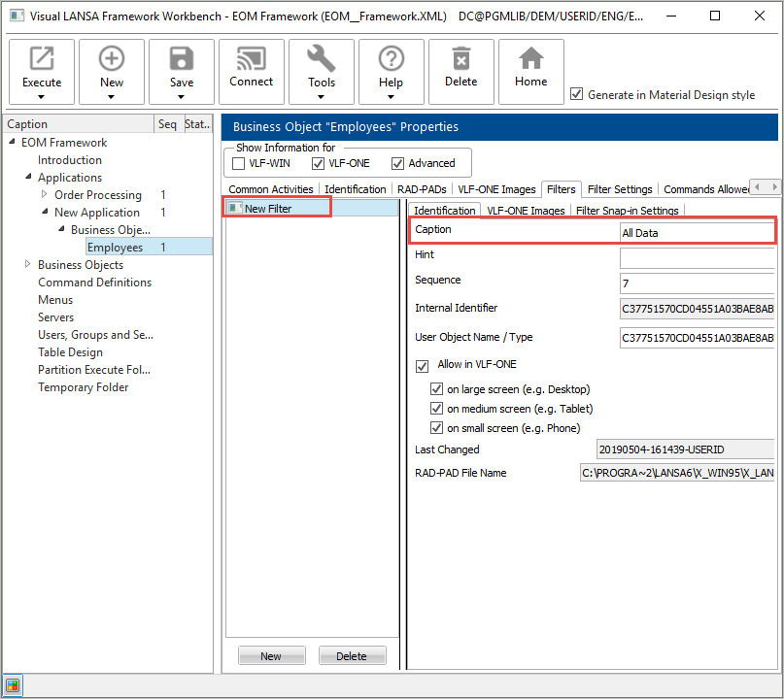The image size is (784, 699).
Task: Click the Help question-mark icon
Action: [391, 58]
